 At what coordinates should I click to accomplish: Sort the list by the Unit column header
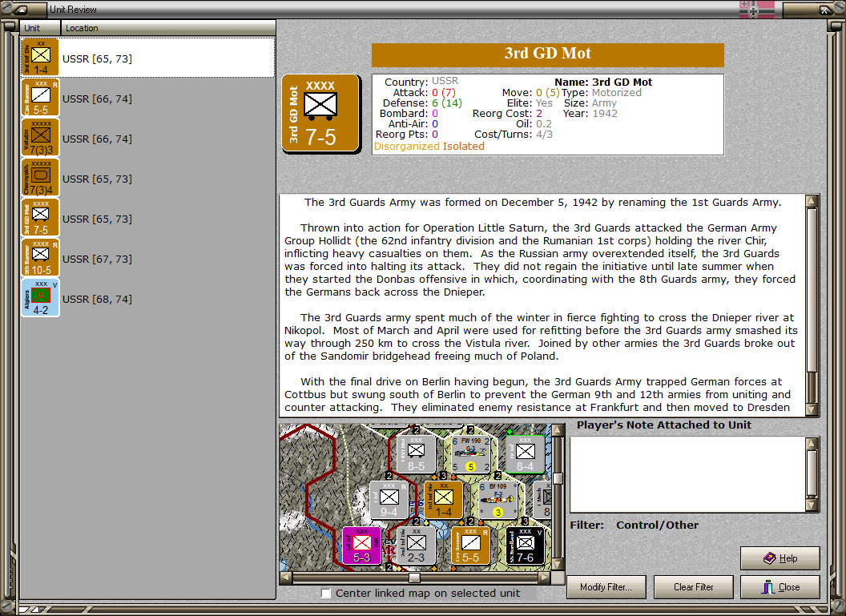coord(41,28)
